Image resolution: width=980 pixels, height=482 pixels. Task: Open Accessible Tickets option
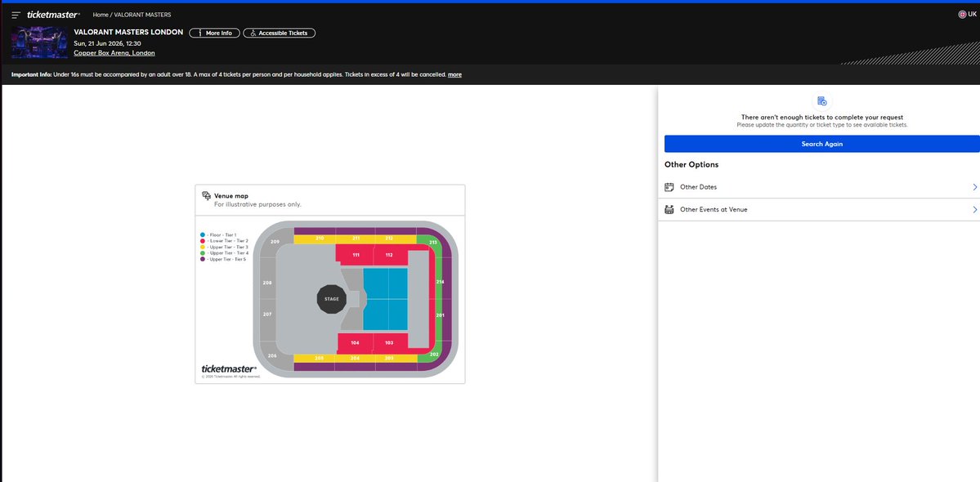[x=279, y=33]
